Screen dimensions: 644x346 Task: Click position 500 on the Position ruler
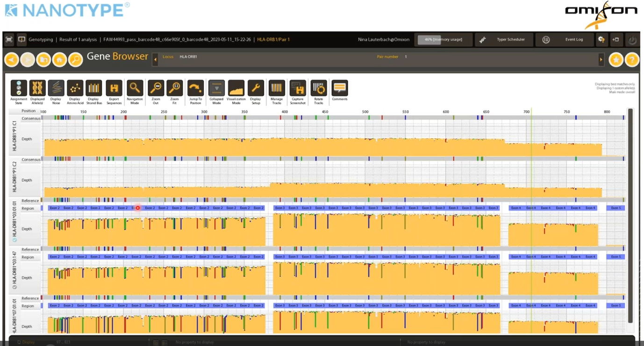[x=365, y=112]
